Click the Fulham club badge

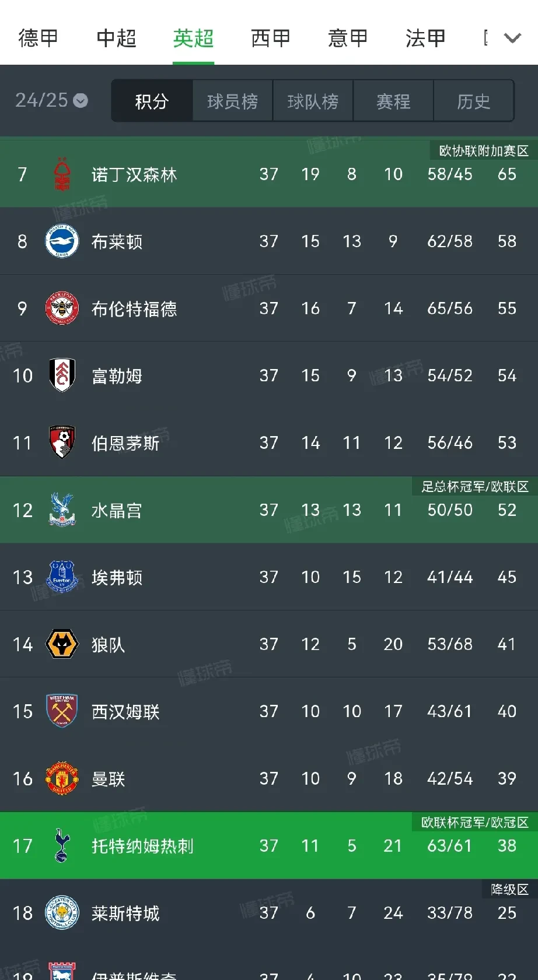pos(62,375)
